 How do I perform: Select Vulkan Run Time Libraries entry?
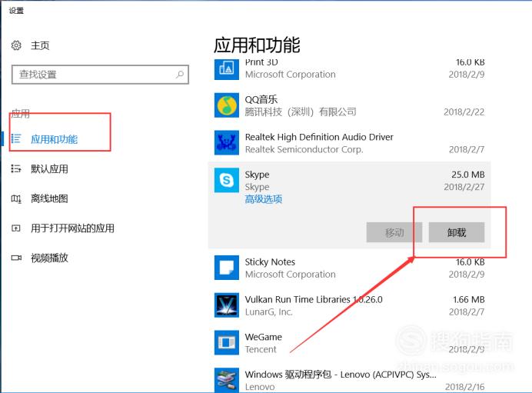click(314, 299)
